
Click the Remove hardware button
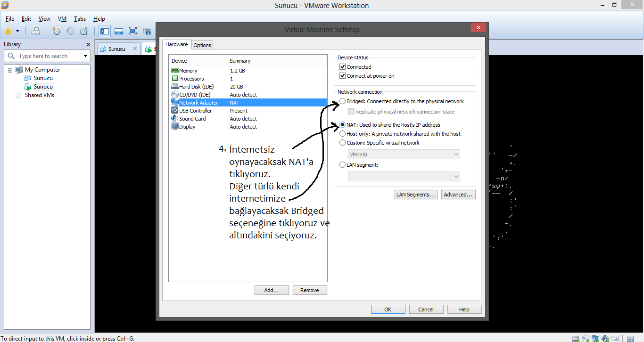(x=310, y=290)
